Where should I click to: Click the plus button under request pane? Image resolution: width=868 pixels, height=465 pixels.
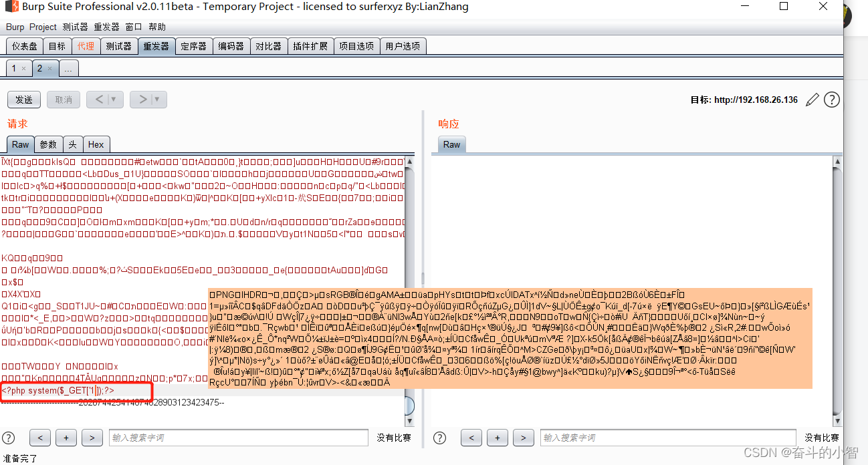point(66,438)
